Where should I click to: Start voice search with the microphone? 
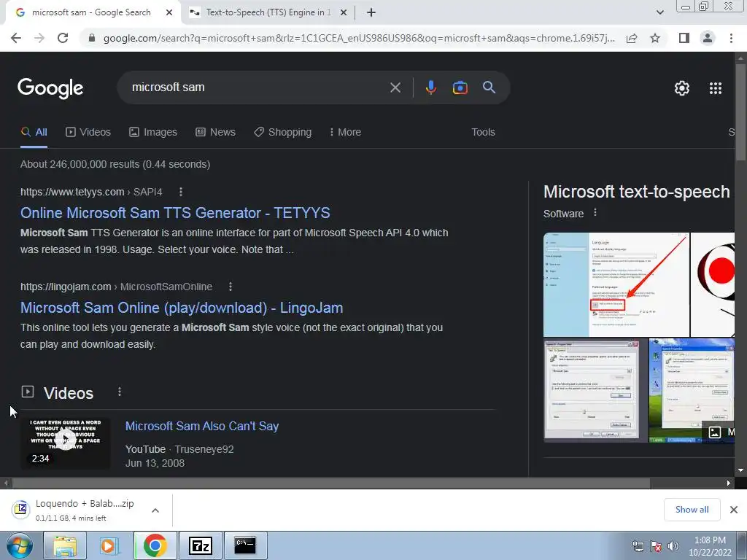[x=430, y=87]
